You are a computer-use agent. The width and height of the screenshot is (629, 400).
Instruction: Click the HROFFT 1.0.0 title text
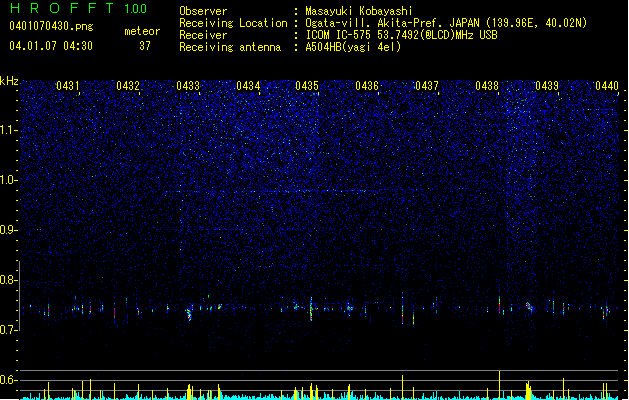coord(79,8)
